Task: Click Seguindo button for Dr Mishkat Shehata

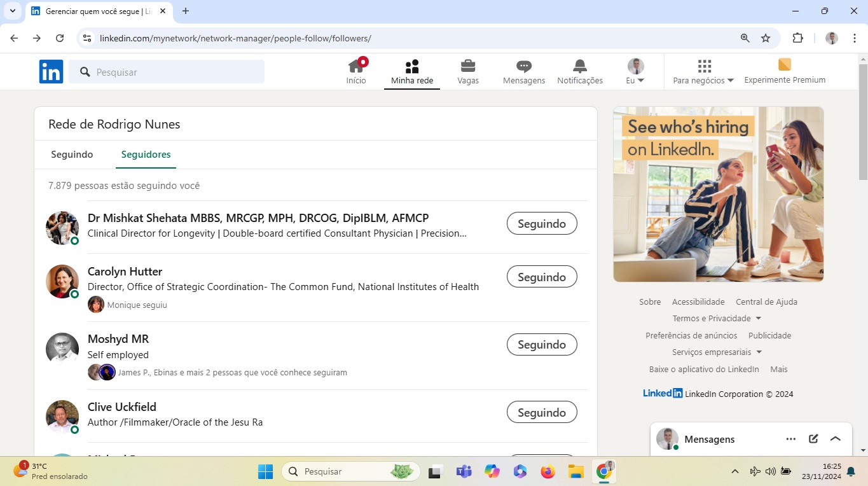Action: [542, 224]
